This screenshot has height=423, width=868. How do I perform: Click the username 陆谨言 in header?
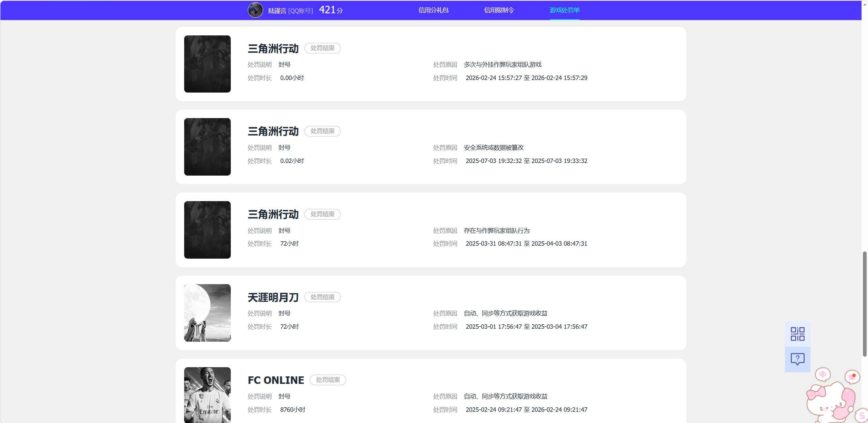tap(277, 11)
